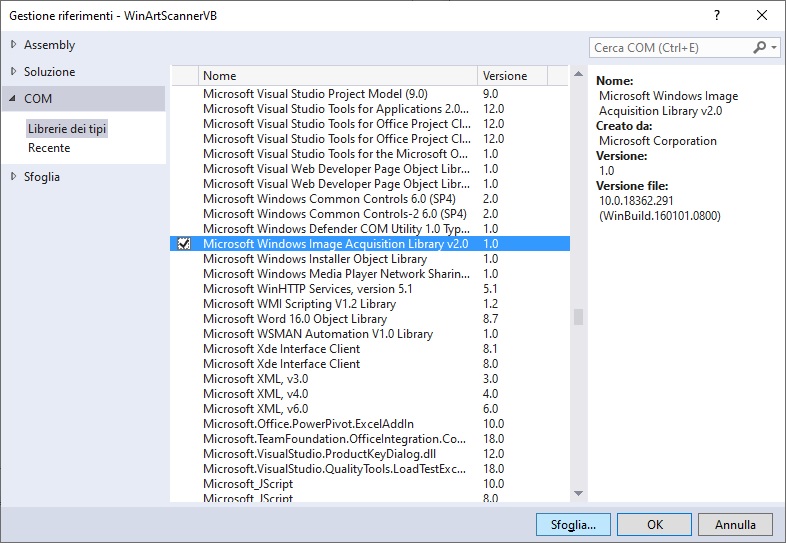Select Librerie dei tipi
This screenshot has width=786, height=543.
click(67, 129)
